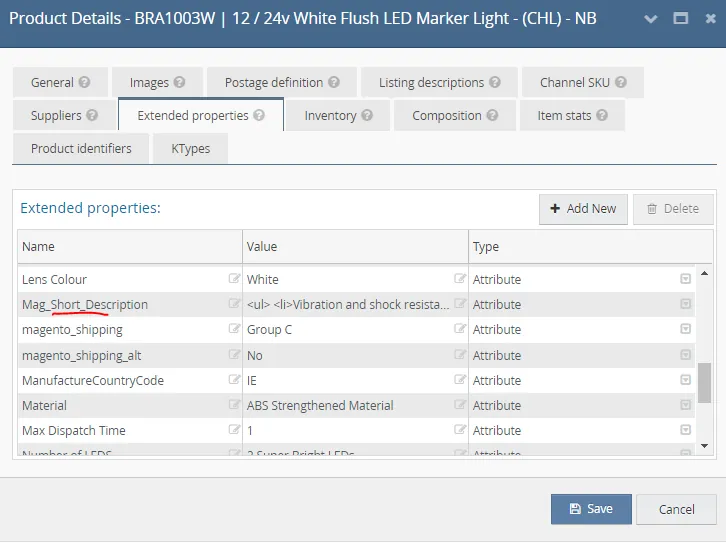
Task: Click help icon next to Item stats
Action: pyautogui.click(x=602, y=115)
